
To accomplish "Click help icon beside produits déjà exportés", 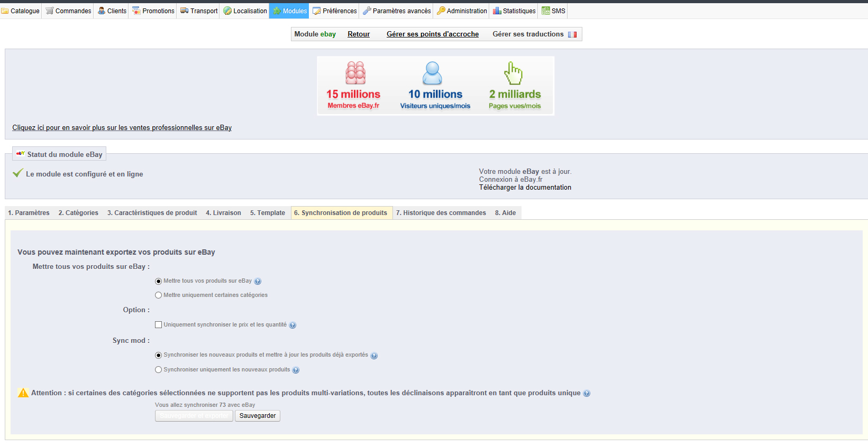I will pyautogui.click(x=374, y=356).
